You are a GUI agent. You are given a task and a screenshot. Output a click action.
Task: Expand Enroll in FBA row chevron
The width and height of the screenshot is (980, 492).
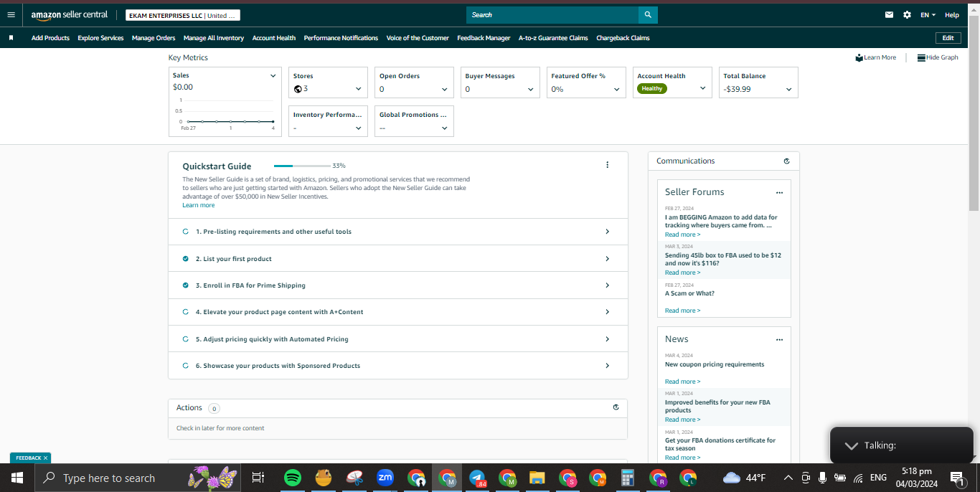[x=607, y=285]
